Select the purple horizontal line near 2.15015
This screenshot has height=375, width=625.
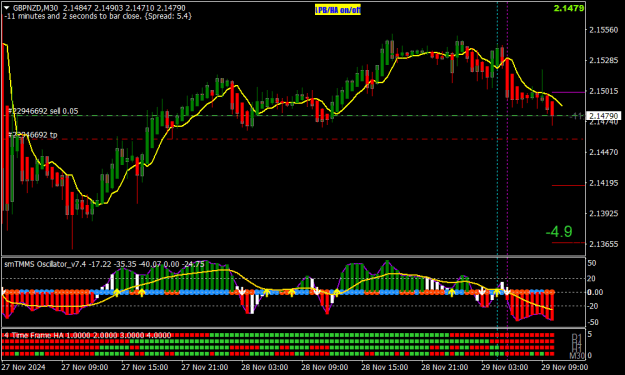coord(568,92)
